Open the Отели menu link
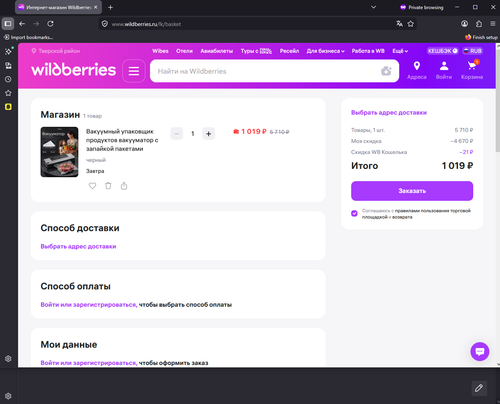 coord(184,51)
